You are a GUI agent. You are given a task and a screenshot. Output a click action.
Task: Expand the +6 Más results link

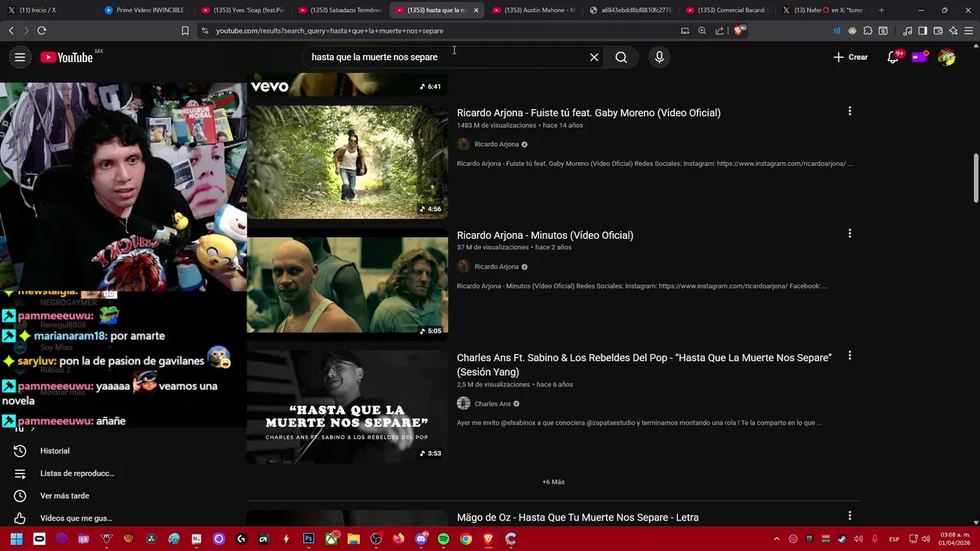pyautogui.click(x=553, y=482)
